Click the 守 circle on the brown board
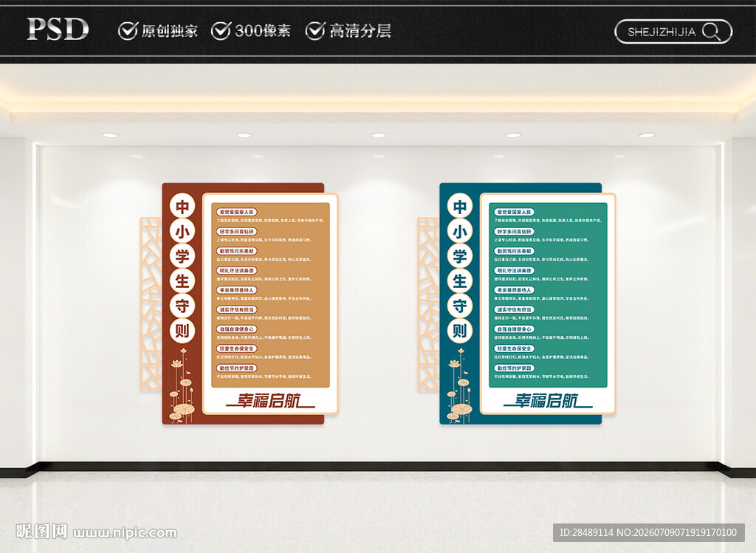 click(182, 306)
